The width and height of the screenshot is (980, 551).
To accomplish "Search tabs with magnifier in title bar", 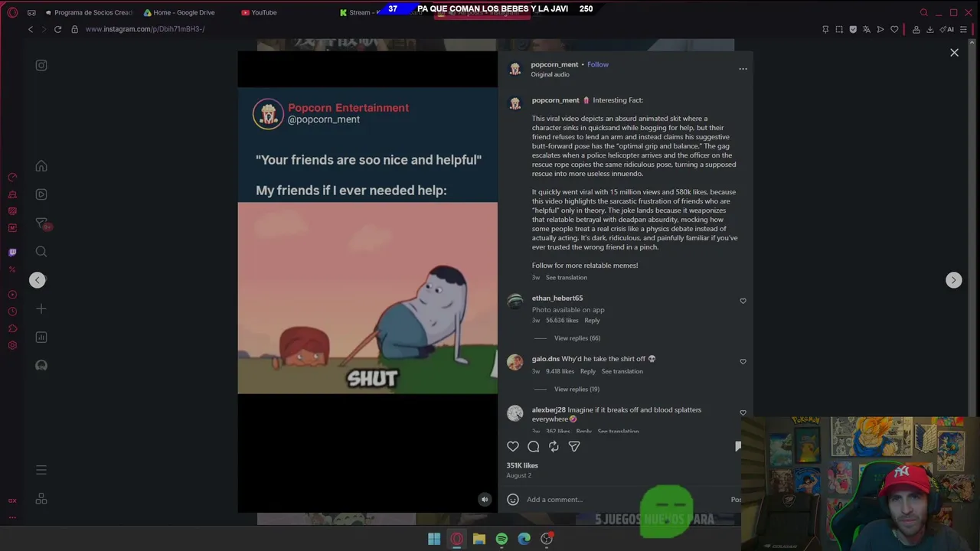I will [924, 12].
